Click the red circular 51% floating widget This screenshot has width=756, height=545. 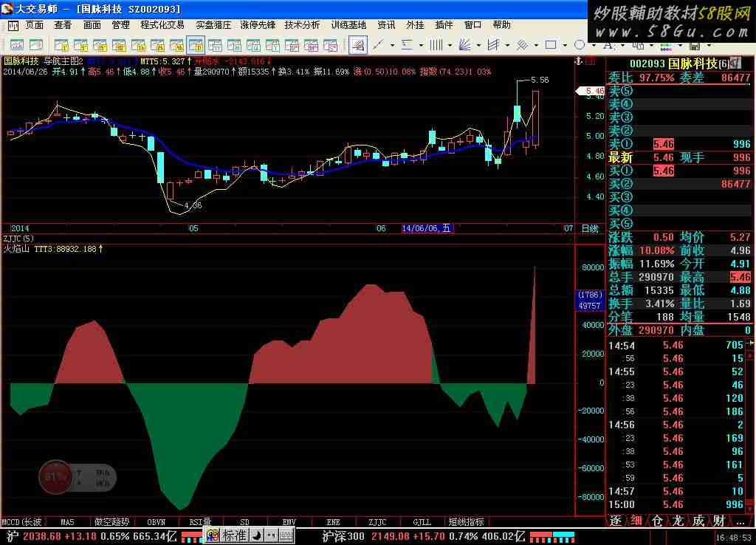click(55, 478)
